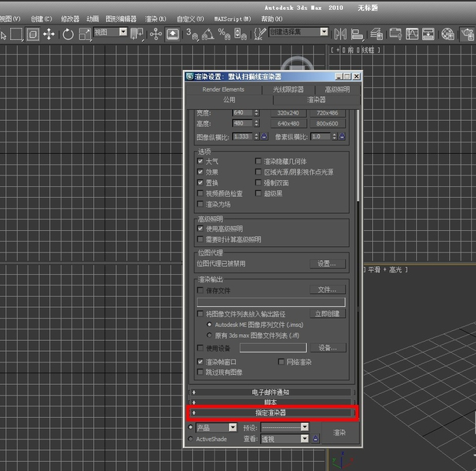Open the 查看 viewport dropdown showing 透视

(305, 439)
